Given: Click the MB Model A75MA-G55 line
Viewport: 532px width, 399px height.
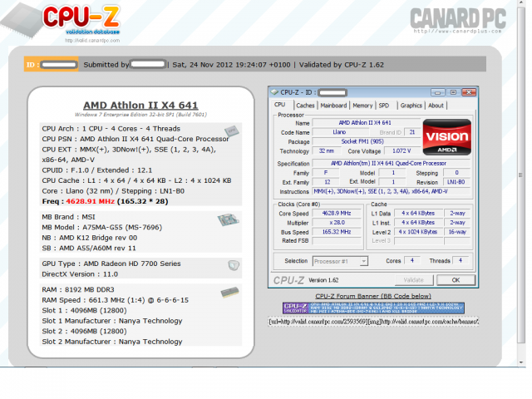Looking at the screenshot, I should [101, 227].
